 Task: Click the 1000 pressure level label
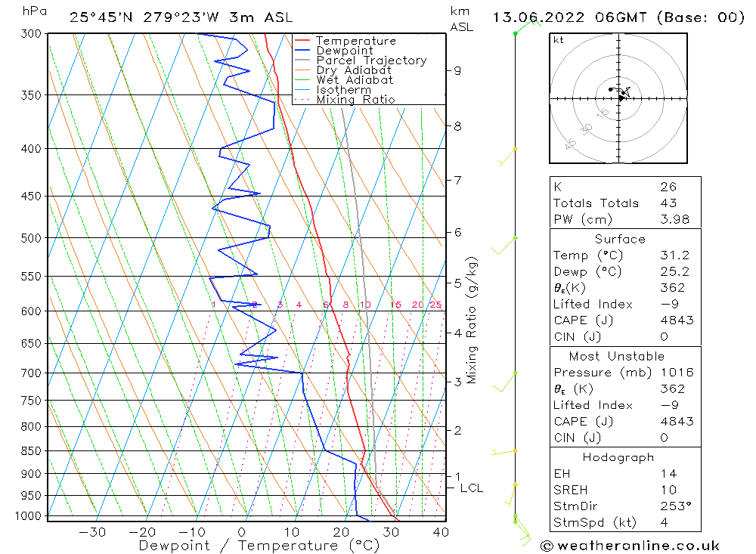pyautogui.click(x=28, y=516)
